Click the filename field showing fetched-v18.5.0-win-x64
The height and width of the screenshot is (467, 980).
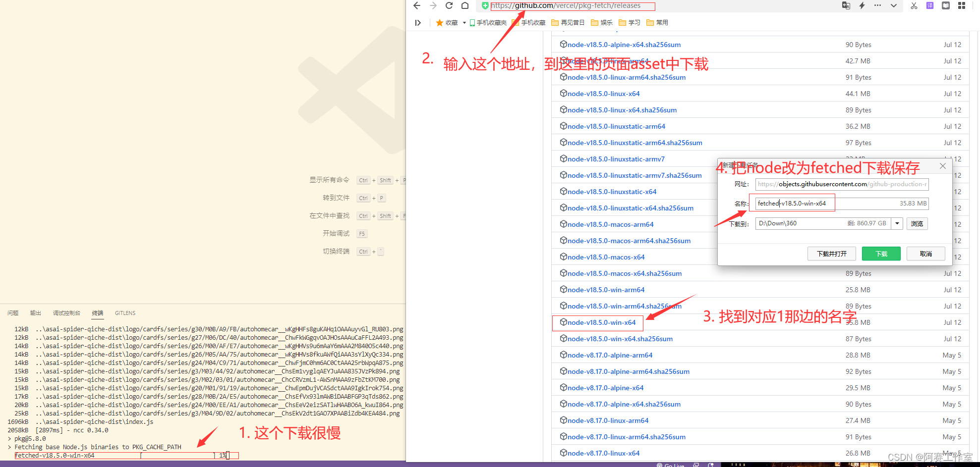pyautogui.click(x=792, y=203)
